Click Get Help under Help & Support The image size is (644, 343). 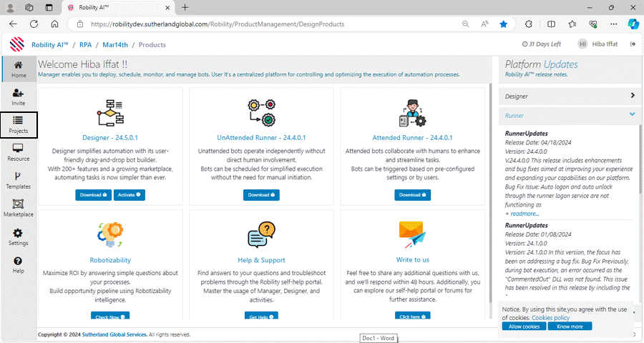tap(261, 316)
